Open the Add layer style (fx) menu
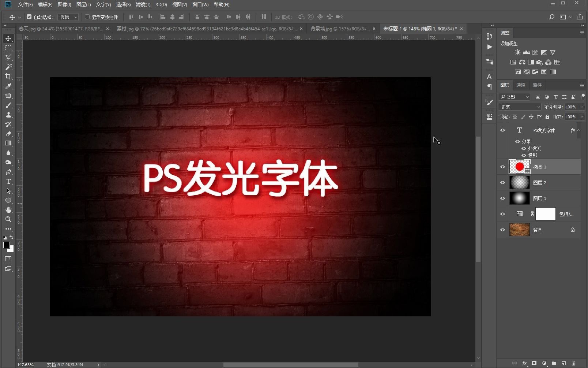Image resolution: width=588 pixels, height=368 pixels. 525,363
